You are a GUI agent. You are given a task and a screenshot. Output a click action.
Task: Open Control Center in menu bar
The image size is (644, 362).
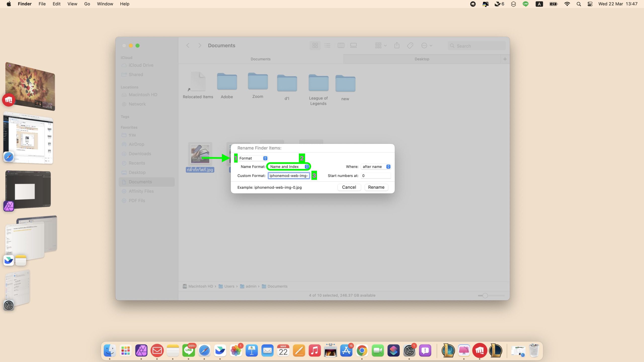pos(590,4)
